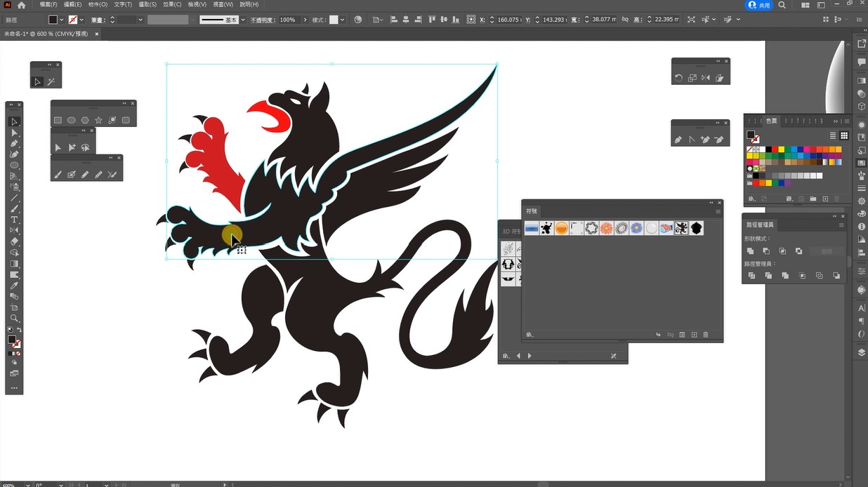
Task: Switch Swatches panel to thumbnail grid view
Action: [844, 135]
